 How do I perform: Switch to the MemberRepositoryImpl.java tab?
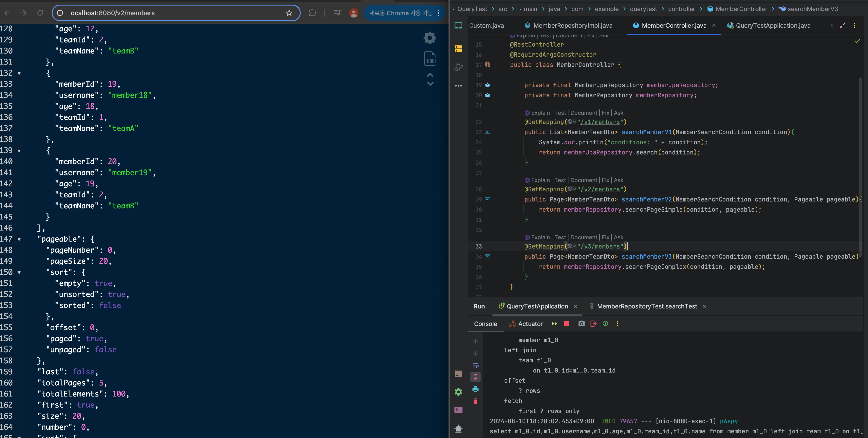coord(573,26)
